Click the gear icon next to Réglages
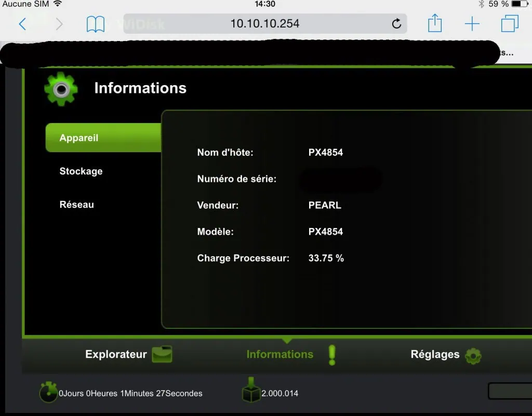Viewport: 532px width, 416px height. 473,356
